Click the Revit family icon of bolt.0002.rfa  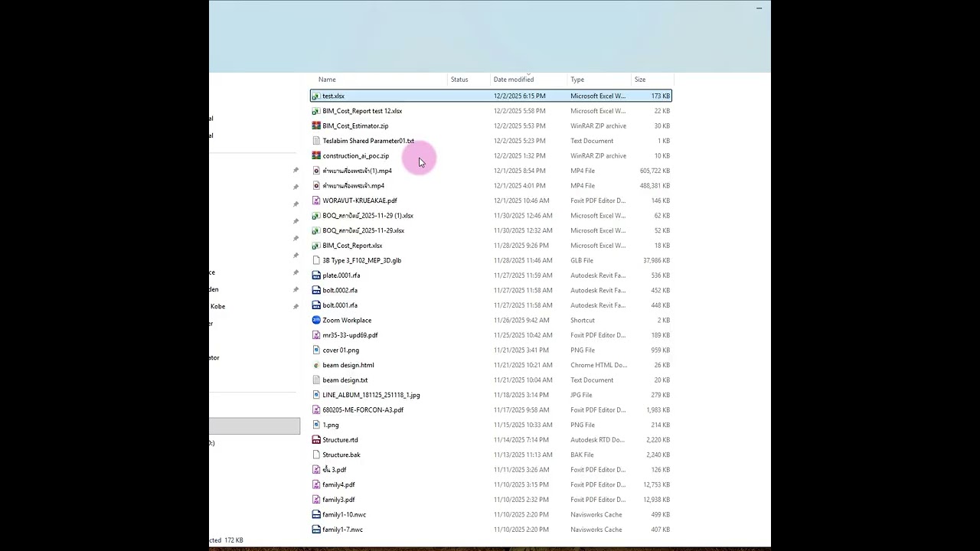pyautogui.click(x=316, y=290)
